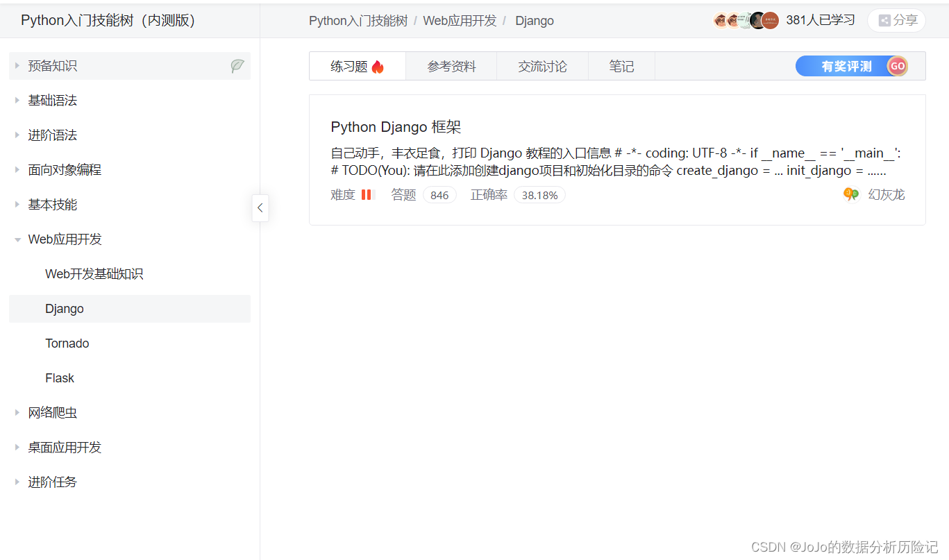The height and width of the screenshot is (560, 949).
Task: Click the 面向对象编程 sidebar label
Action: point(65,170)
